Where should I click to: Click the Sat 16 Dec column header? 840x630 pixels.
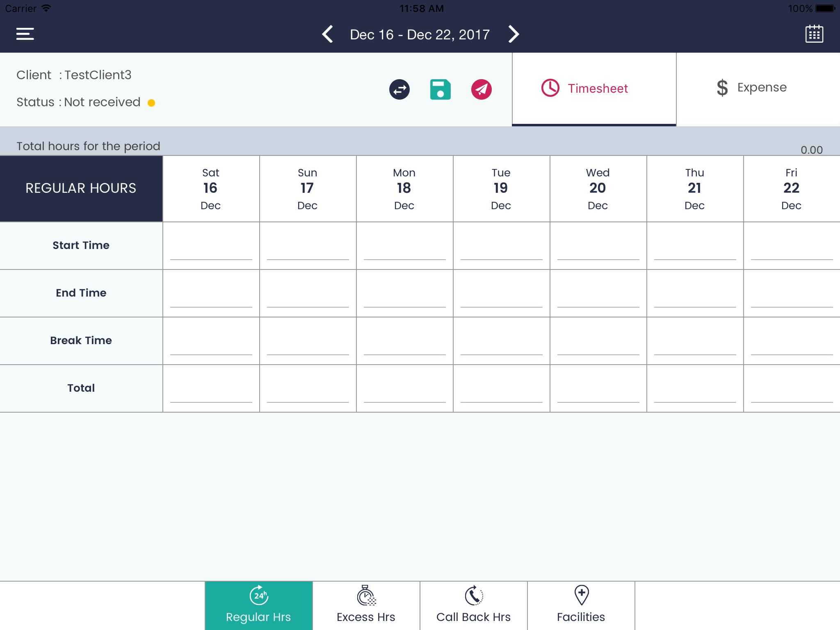coord(211,189)
